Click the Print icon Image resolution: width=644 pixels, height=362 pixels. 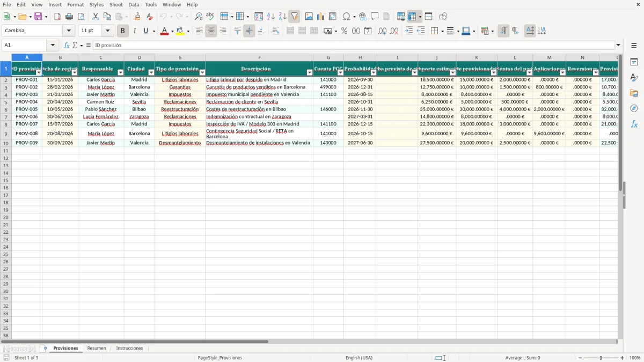(x=69, y=17)
